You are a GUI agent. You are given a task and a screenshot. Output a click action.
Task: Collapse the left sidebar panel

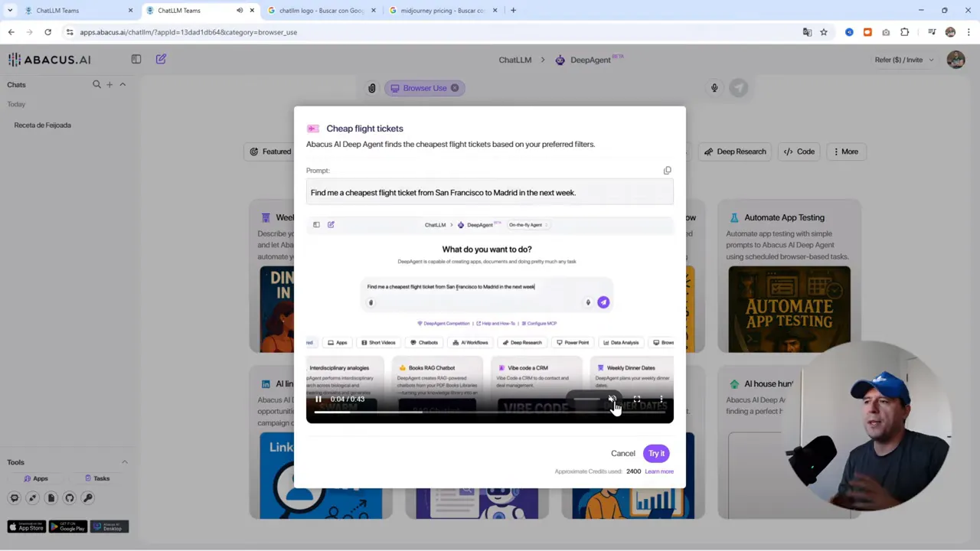136,59
